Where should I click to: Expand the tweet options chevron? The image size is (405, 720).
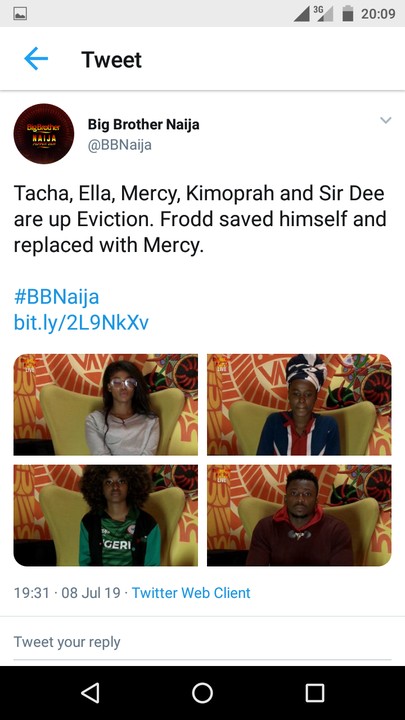tap(386, 120)
